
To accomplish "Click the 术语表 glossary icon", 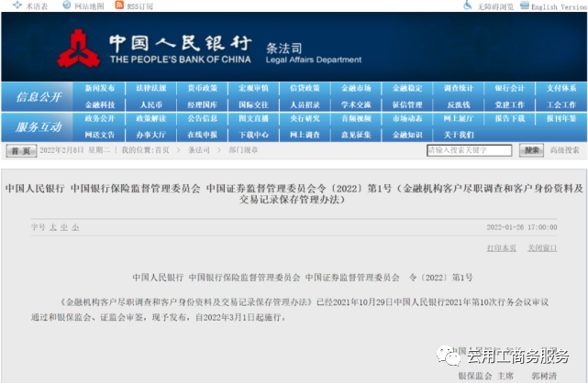I will pyautogui.click(x=17, y=5).
